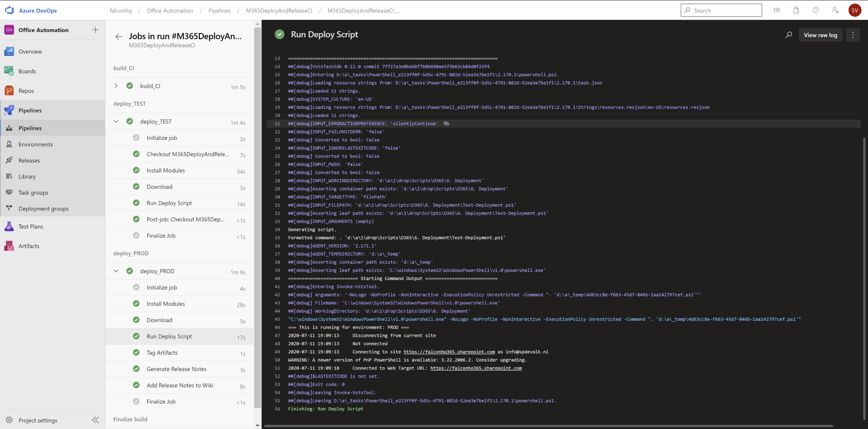This screenshot has height=429, width=868.
Task: Click the green status icon of Tag Artifacts
Action: 136,352
